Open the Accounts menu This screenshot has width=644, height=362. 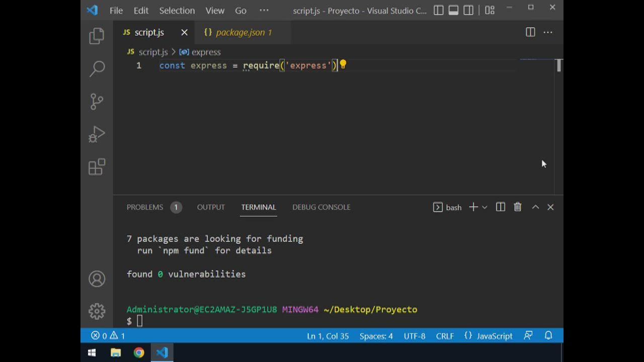click(x=97, y=279)
